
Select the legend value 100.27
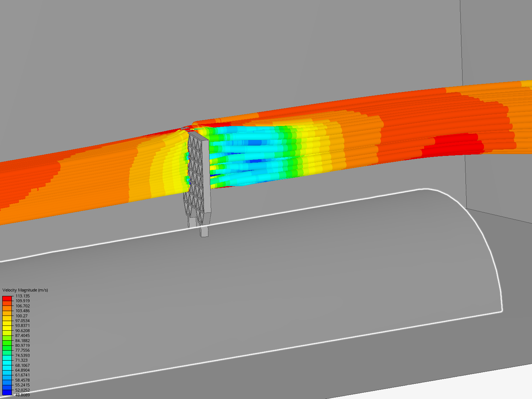[21, 316]
